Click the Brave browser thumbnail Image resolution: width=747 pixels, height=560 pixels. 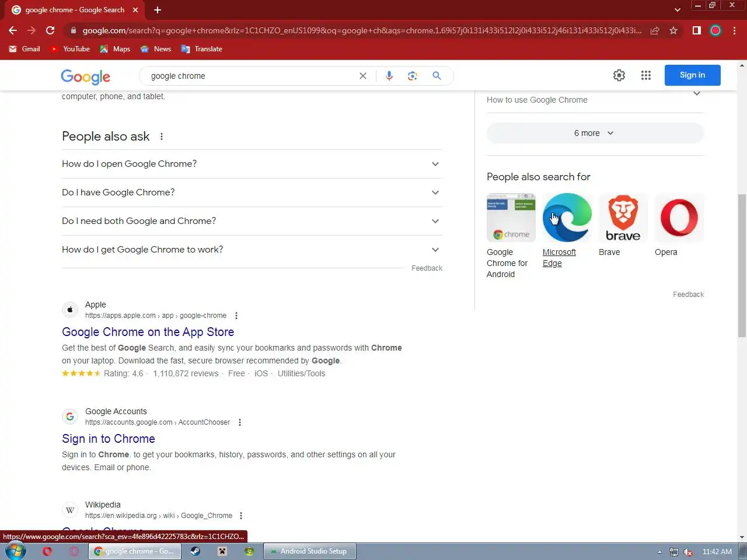tap(623, 218)
